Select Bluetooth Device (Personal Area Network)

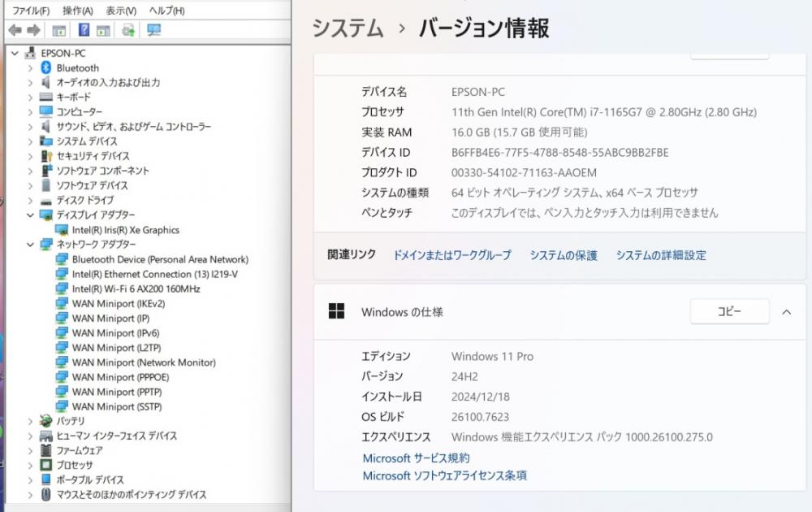(x=159, y=259)
